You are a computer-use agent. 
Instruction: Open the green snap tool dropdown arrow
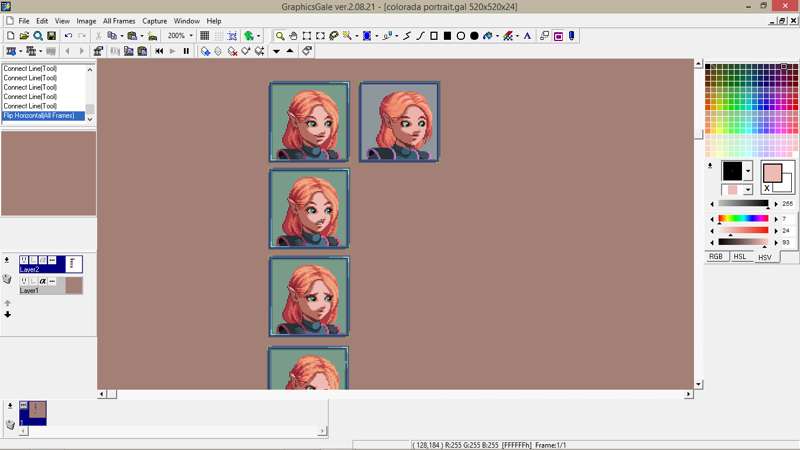[x=258, y=36]
